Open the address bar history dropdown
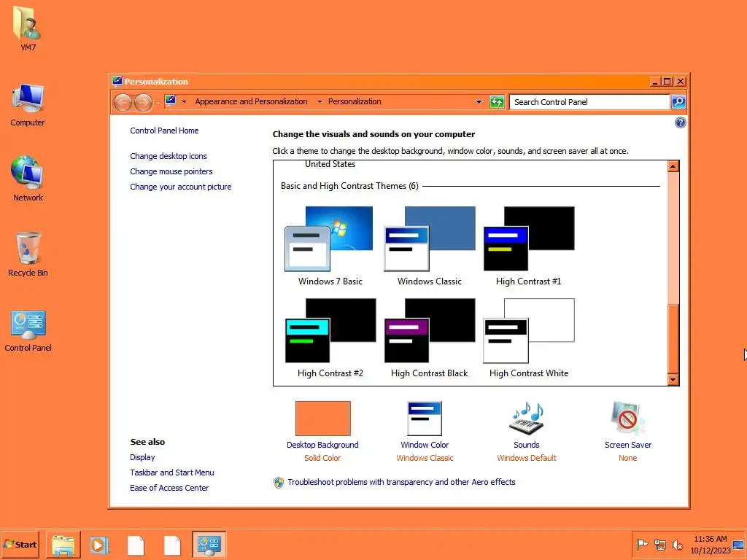This screenshot has width=747, height=560. click(479, 102)
